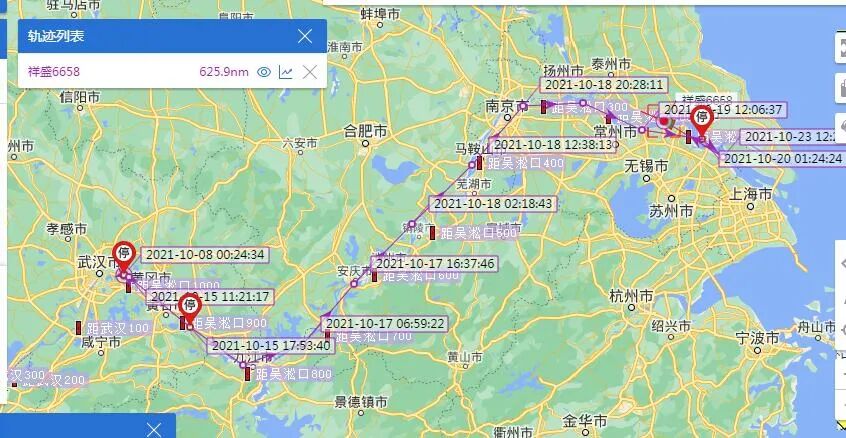
Task: Open the speed chart icon for 祥盛6658
Action: pos(285,72)
